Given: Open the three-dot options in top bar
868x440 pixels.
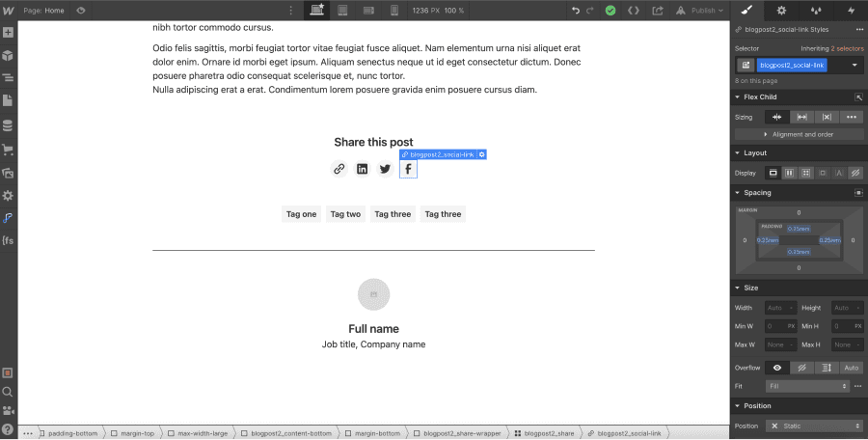Looking at the screenshot, I should tap(291, 10).
